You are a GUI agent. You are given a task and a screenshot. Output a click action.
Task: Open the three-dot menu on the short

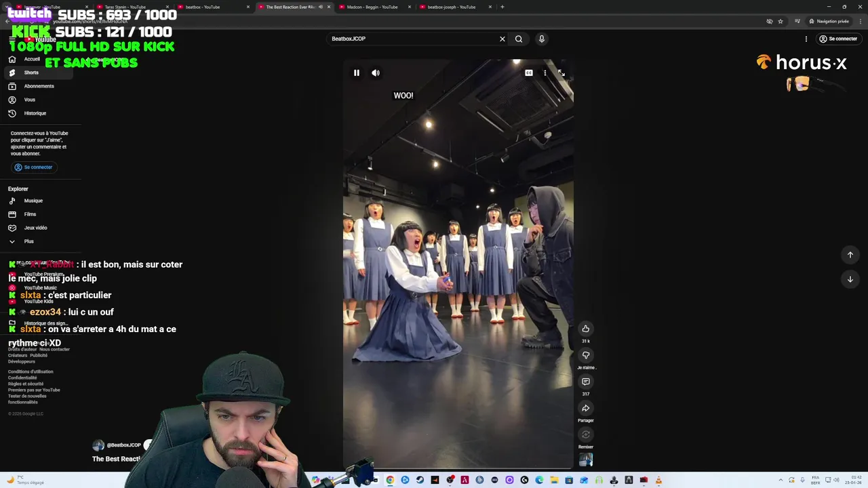pos(545,73)
